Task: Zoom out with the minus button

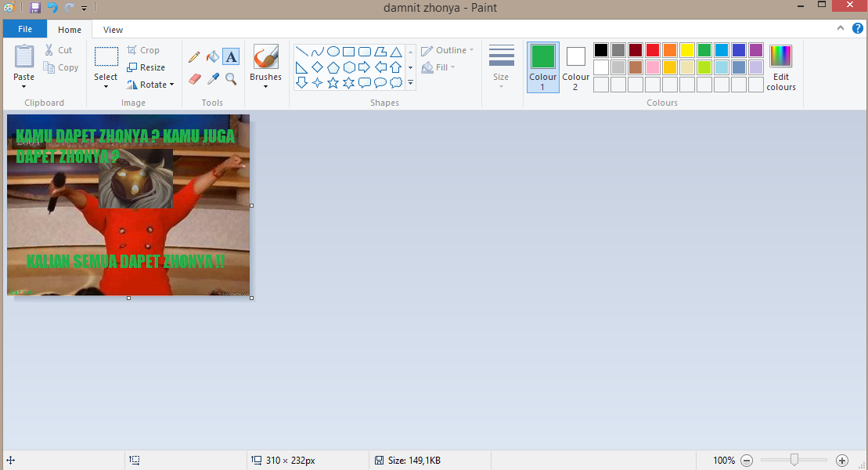Action: 747,460
